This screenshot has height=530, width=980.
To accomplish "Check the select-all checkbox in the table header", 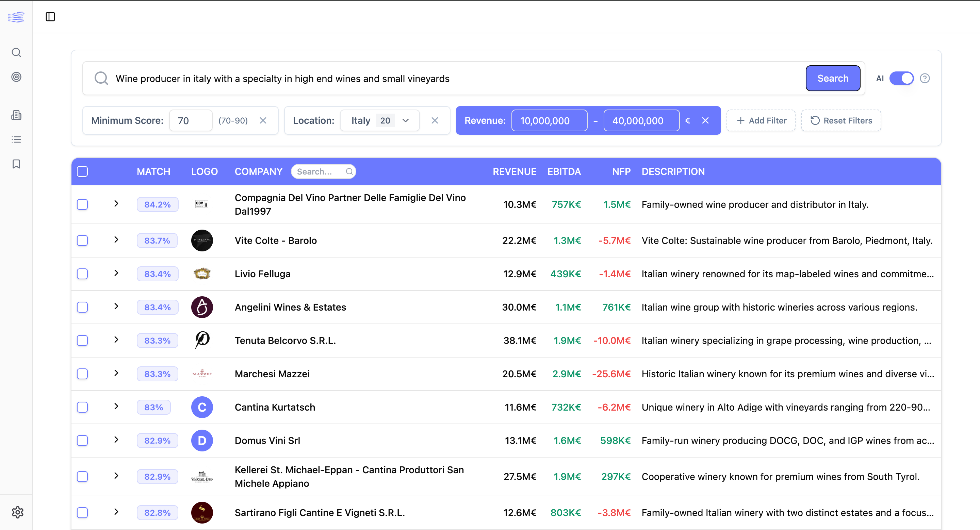I will [82, 171].
